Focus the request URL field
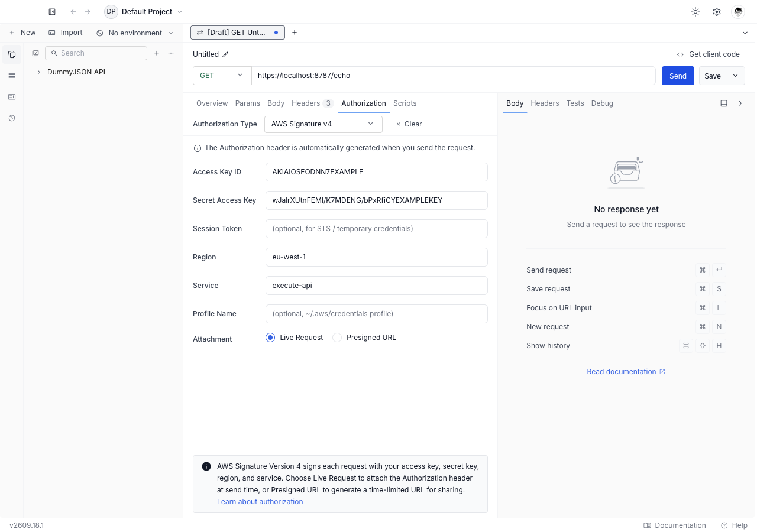Screen dimensions: 757x532 coord(453,76)
